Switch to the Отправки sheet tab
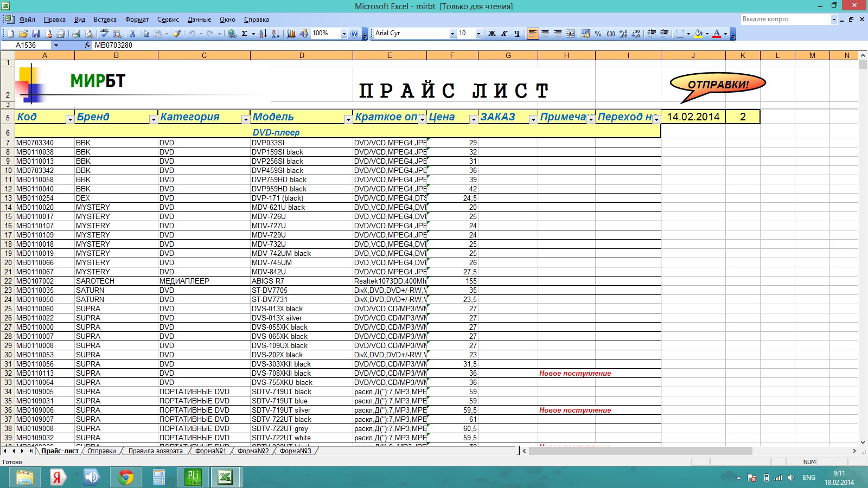Viewport: 868px width, 488px height. pos(101,451)
